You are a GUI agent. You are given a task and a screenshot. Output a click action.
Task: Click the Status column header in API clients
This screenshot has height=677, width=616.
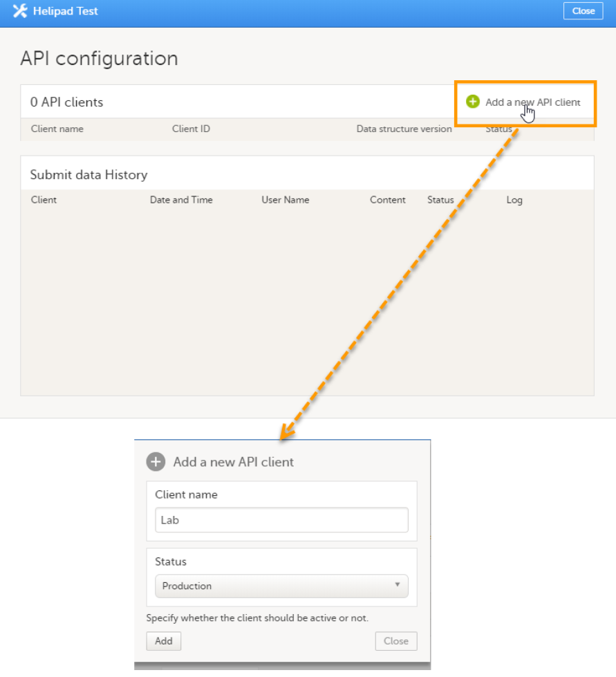click(x=500, y=129)
